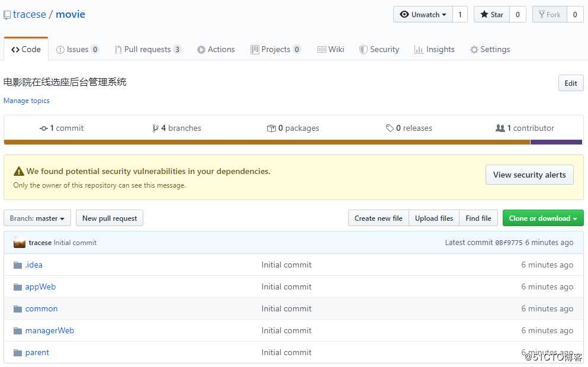Click the tracese avatar in latest commit row

point(19,243)
